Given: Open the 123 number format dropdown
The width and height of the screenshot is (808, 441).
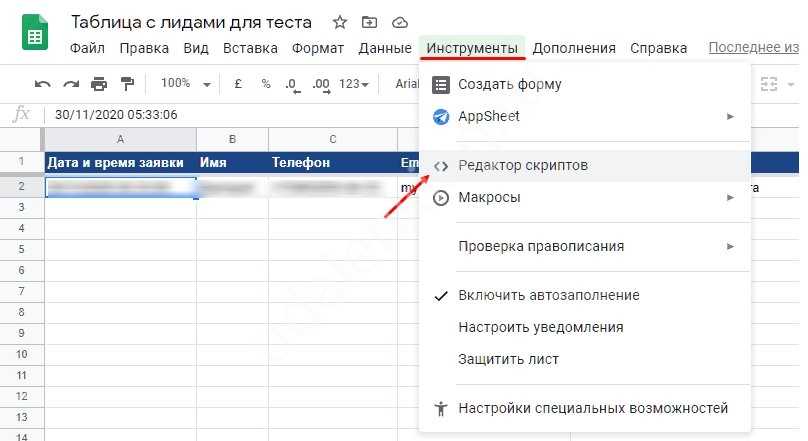Looking at the screenshot, I should point(354,84).
